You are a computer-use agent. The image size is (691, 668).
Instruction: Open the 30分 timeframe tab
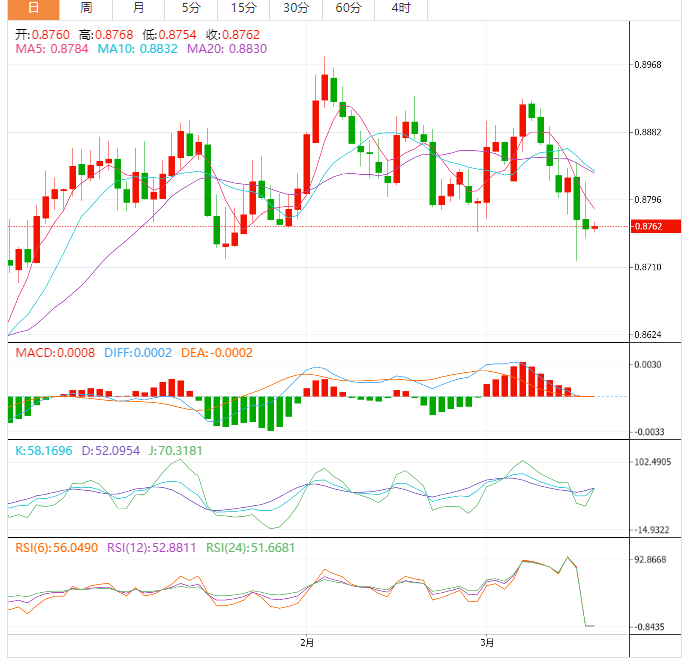296,9
